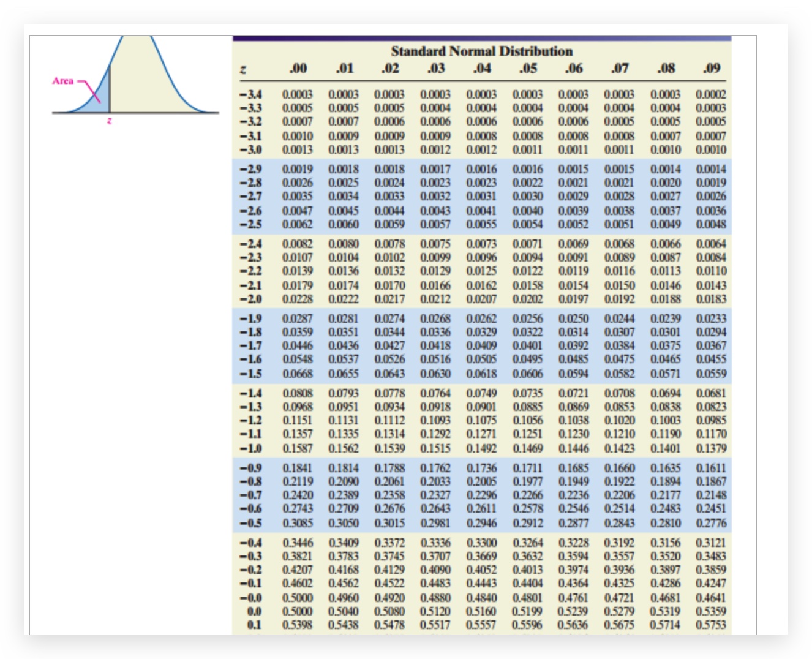Click the cell value 0.4960
Viewport: 812px width, 659px height.
[x=344, y=598]
